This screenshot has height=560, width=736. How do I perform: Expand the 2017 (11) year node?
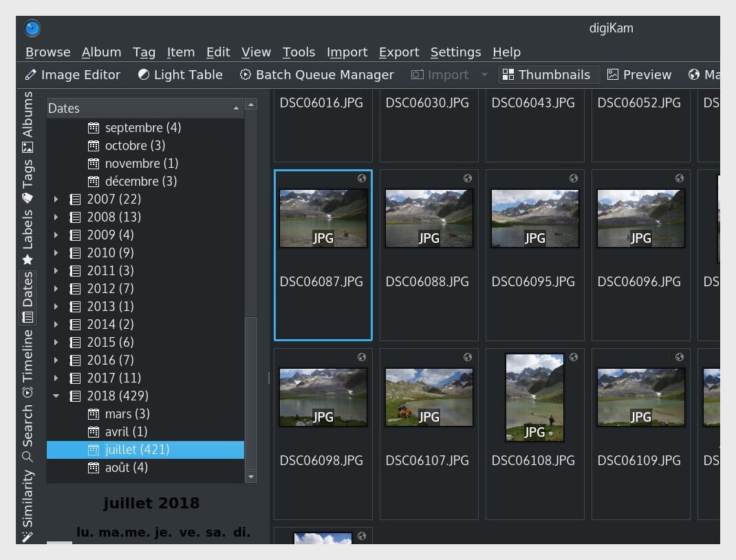click(x=56, y=378)
